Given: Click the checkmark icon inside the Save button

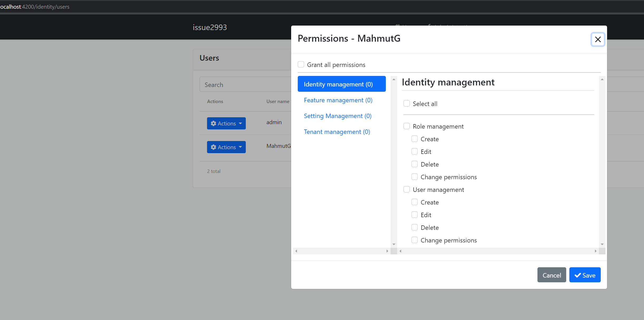Looking at the screenshot, I should pyautogui.click(x=578, y=275).
